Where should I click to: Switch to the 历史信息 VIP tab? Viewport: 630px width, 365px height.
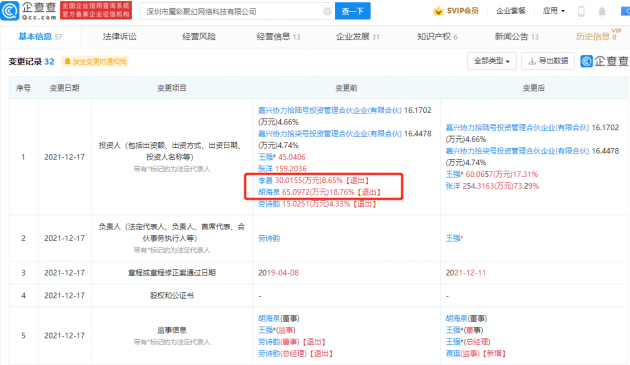coord(597,36)
